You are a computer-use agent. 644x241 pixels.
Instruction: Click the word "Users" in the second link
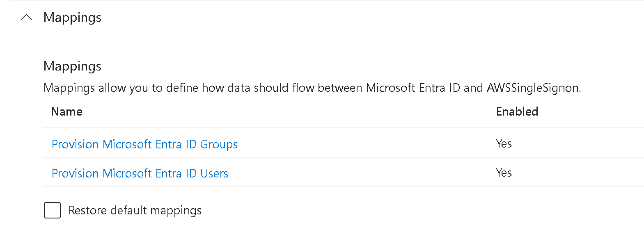click(214, 173)
